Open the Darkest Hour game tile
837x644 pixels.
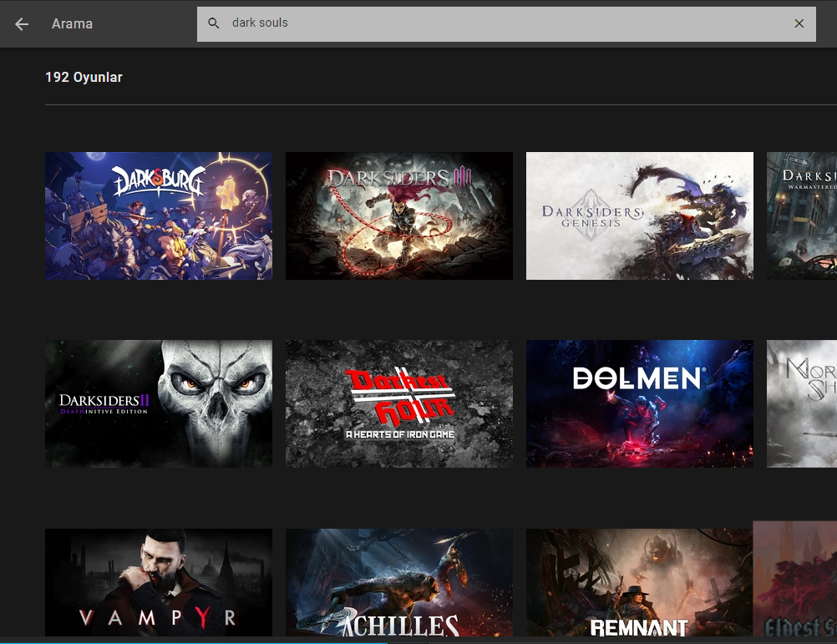(x=398, y=404)
